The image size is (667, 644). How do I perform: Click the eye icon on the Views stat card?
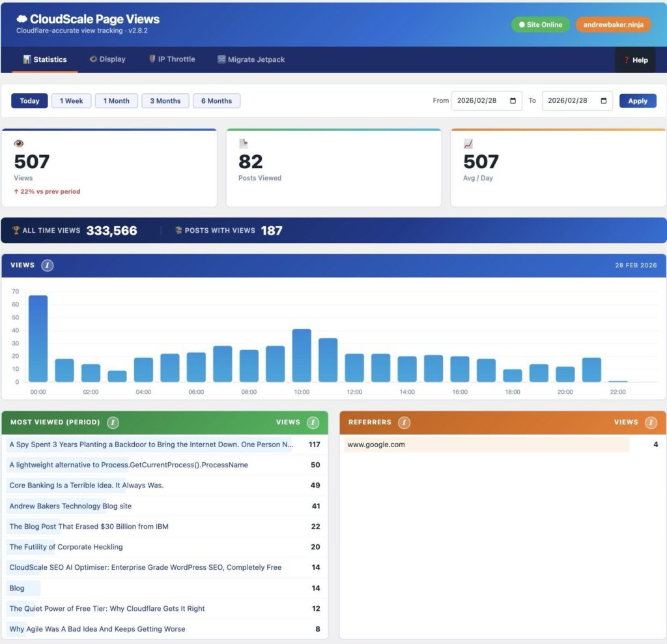point(20,143)
